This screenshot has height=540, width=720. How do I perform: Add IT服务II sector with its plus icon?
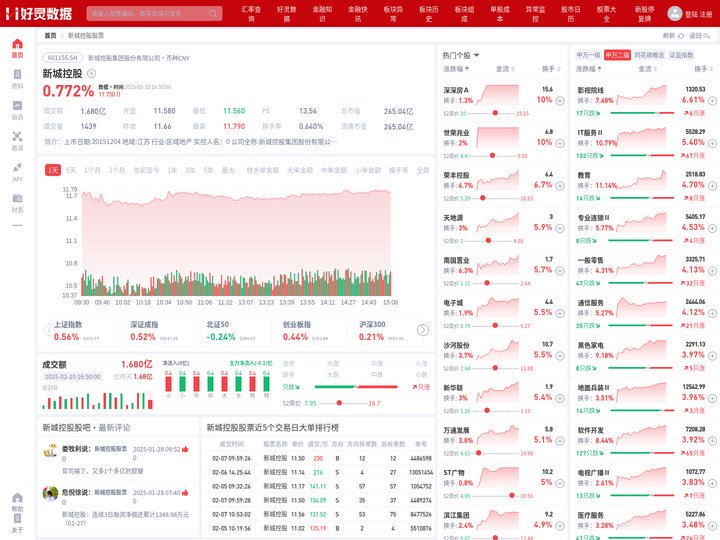pos(712,143)
